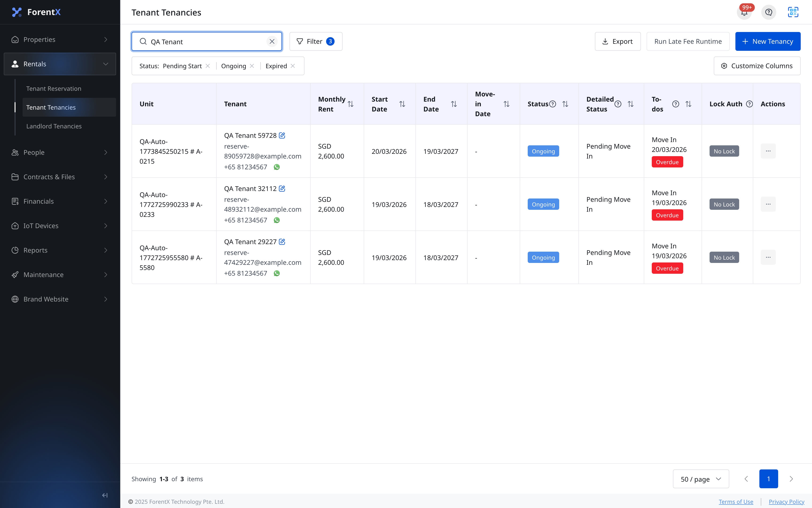Expand the IoT Devices sidebar menu
812x508 pixels.
coord(60,226)
